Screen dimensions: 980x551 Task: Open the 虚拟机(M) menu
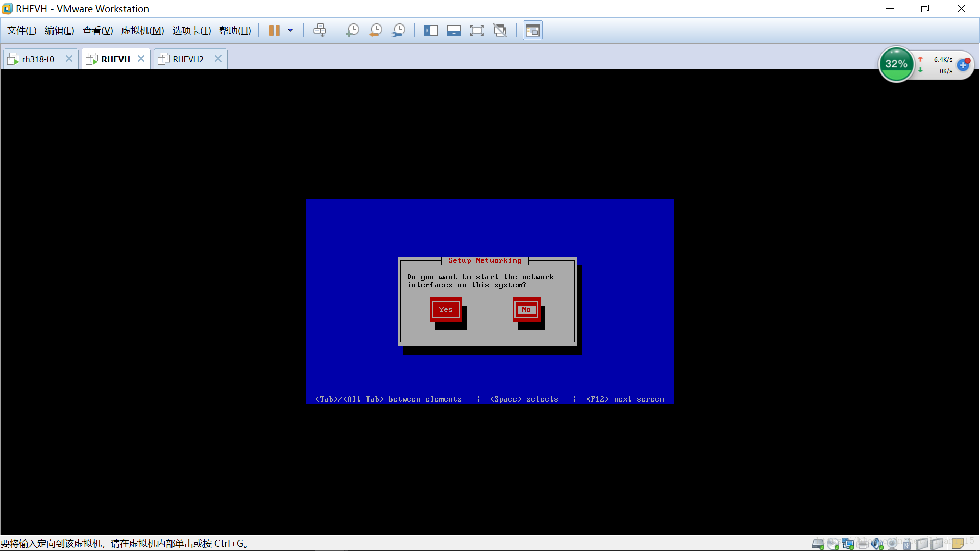point(142,31)
